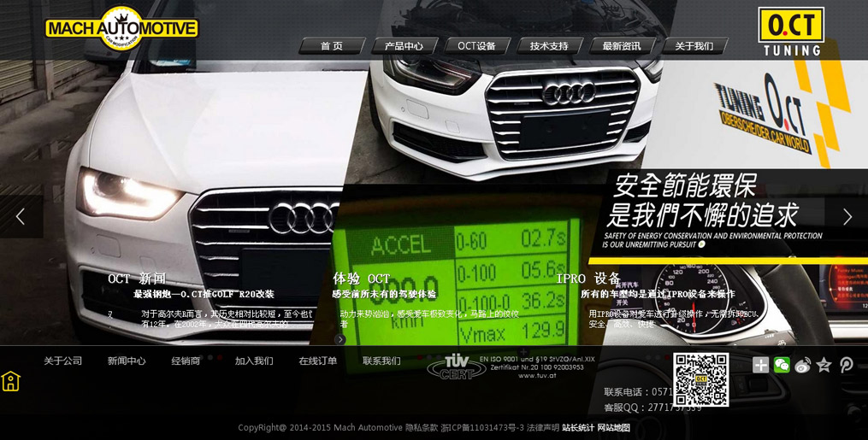Open the 最新资讯 menu item

click(622, 46)
